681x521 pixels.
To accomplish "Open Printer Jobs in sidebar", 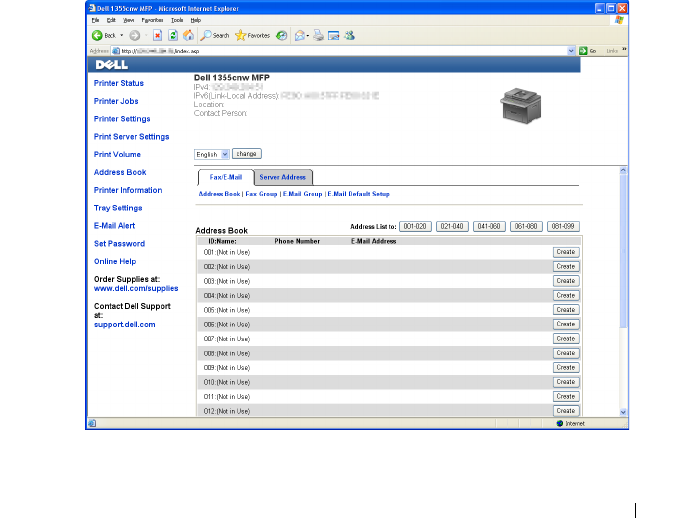I will pyautogui.click(x=116, y=101).
